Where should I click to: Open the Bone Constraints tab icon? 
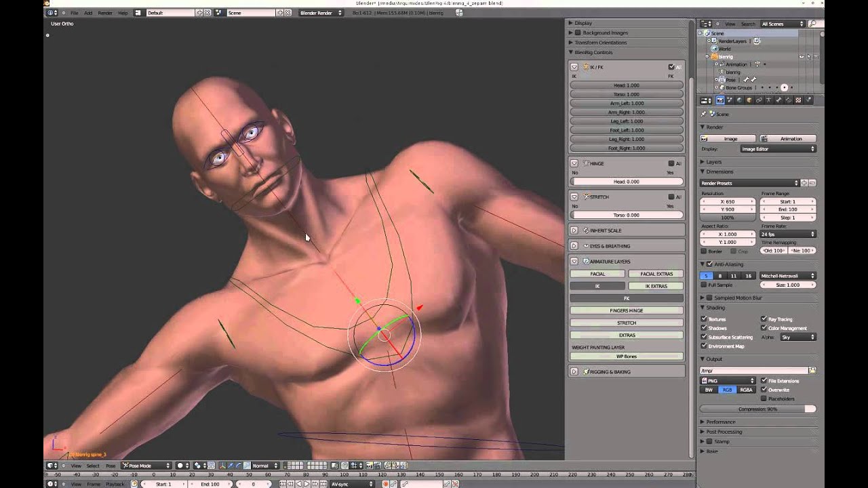pyautogui.click(x=788, y=100)
